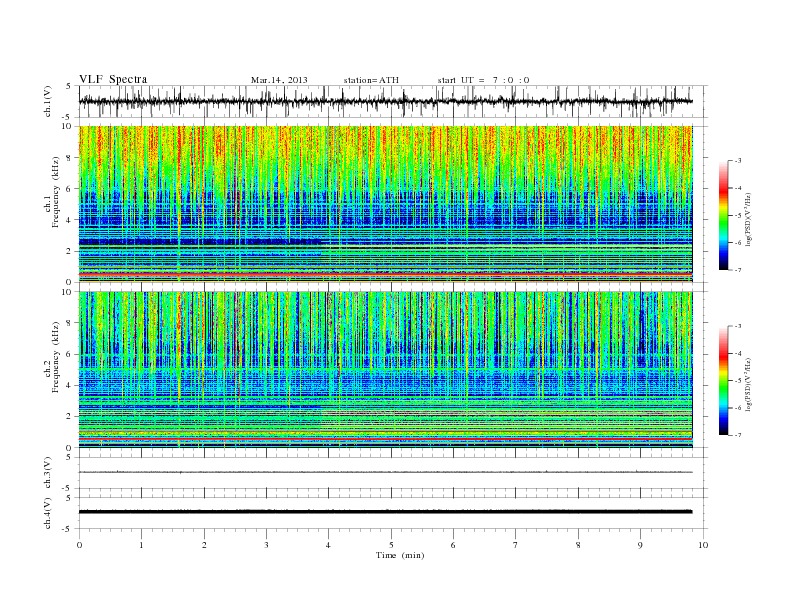Click inside the ch.2 spectrogram panel
This screenshot has height=612, width=792.
point(386,369)
